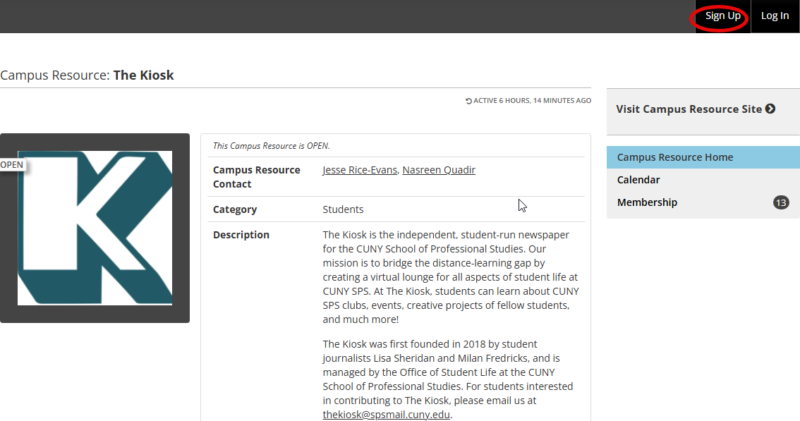Click the 'Students' category value

tap(343, 209)
